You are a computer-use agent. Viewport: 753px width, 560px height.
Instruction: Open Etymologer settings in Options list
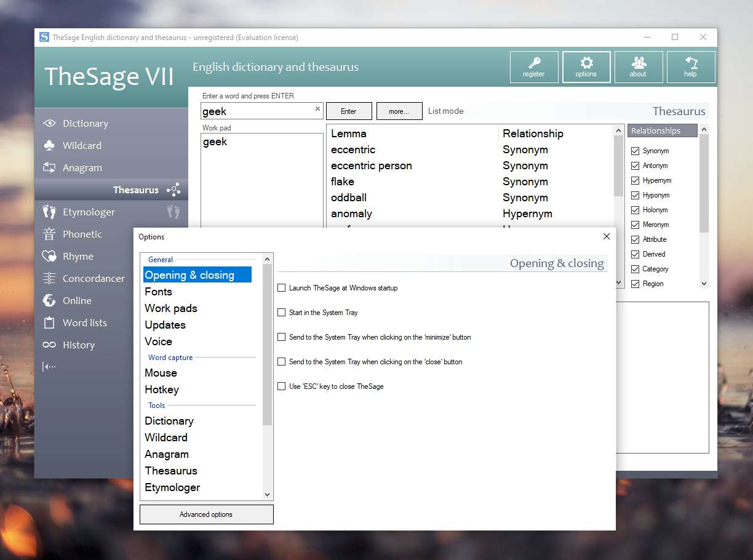click(x=172, y=487)
